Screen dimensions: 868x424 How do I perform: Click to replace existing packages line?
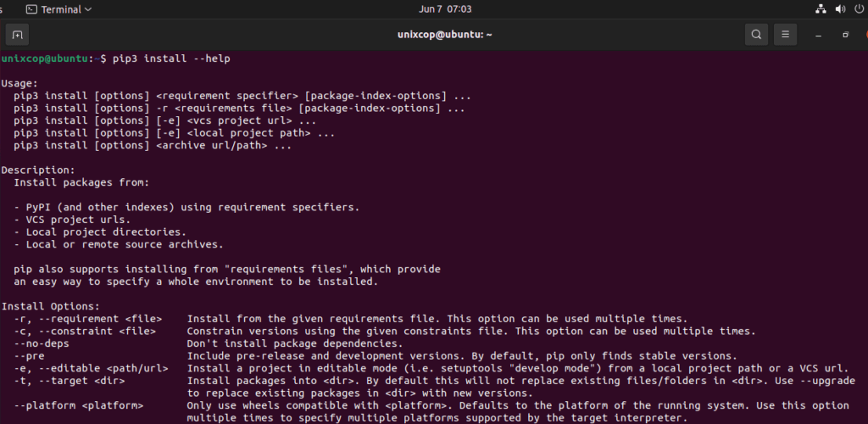pyautogui.click(x=359, y=393)
